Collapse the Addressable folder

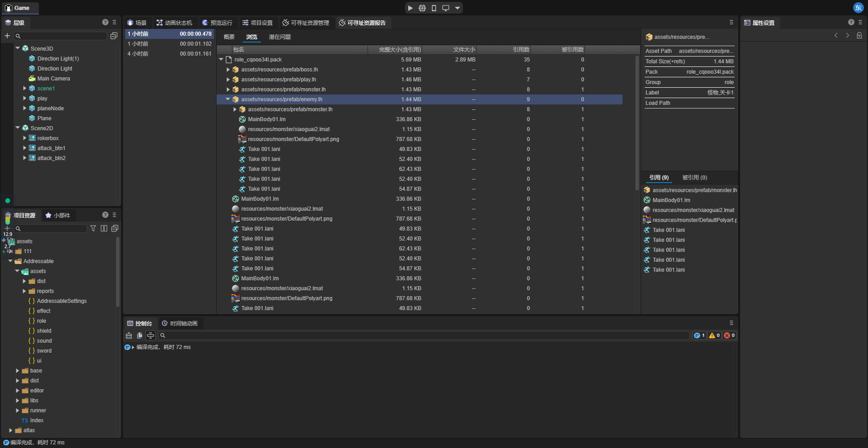pos(10,261)
